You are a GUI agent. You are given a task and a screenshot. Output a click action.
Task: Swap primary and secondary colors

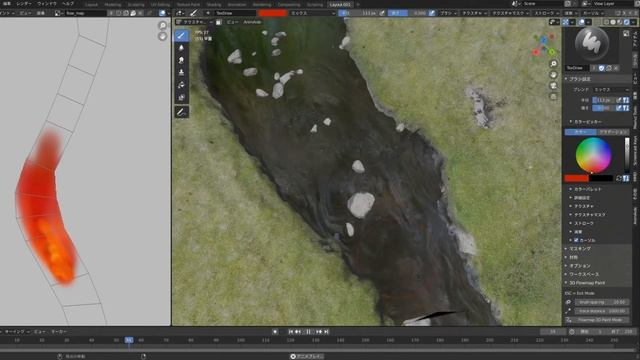[619, 178]
